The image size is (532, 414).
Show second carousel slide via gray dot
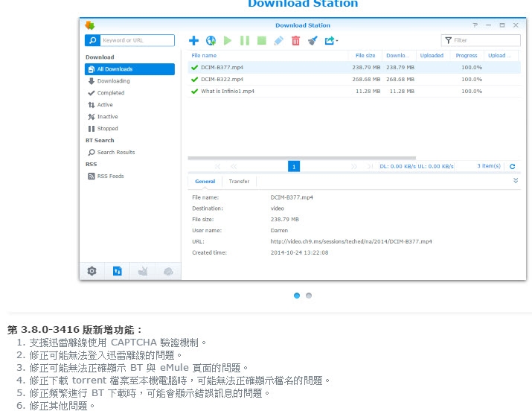tap(309, 296)
